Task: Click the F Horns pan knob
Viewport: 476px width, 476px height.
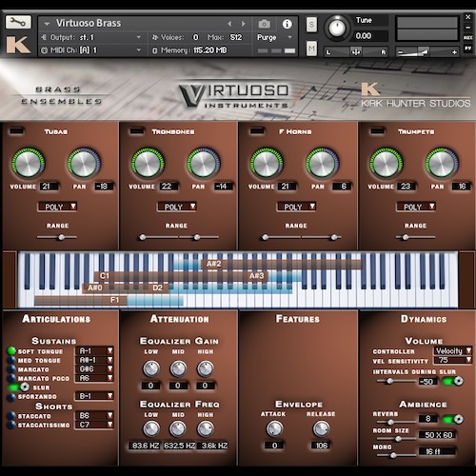Action: coord(322,163)
